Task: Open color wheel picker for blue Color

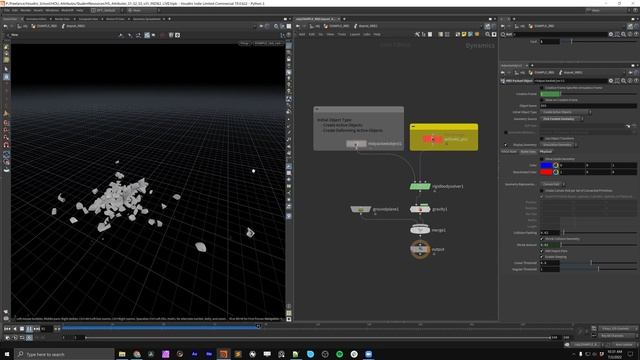Action: [x=556, y=165]
